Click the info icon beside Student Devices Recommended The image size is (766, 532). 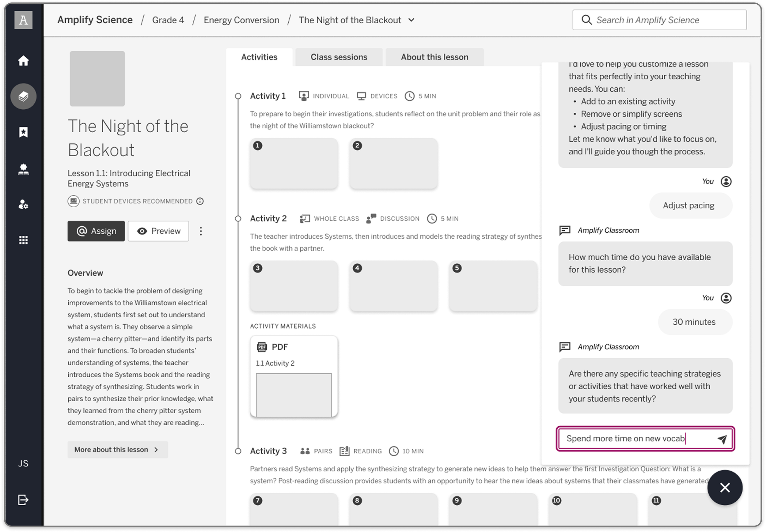[200, 201]
